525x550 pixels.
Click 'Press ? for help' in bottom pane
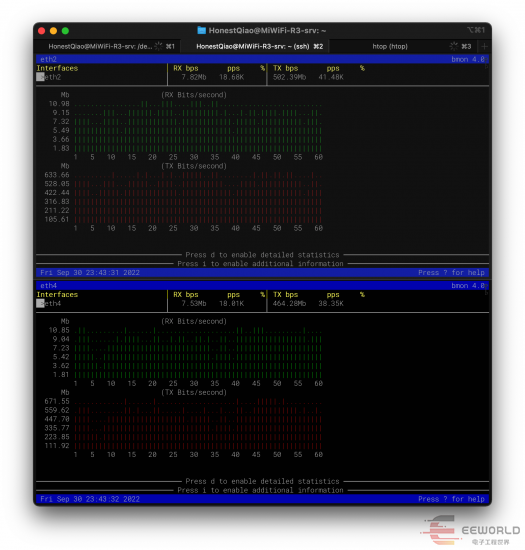point(451,499)
